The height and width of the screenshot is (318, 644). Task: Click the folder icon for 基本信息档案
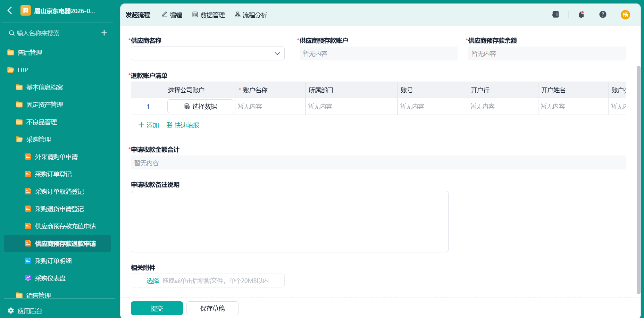point(19,87)
